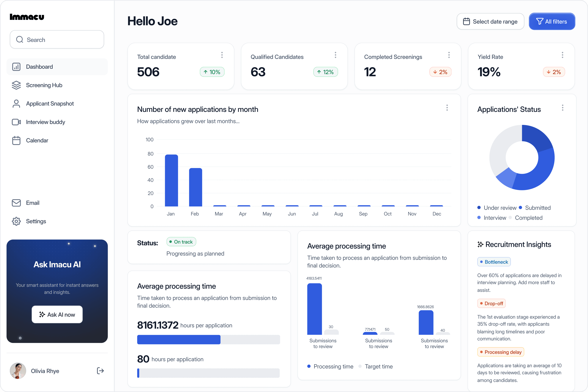
Task: Open the Calendar menu item label
Action: pyautogui.click(x=37, y=140)
